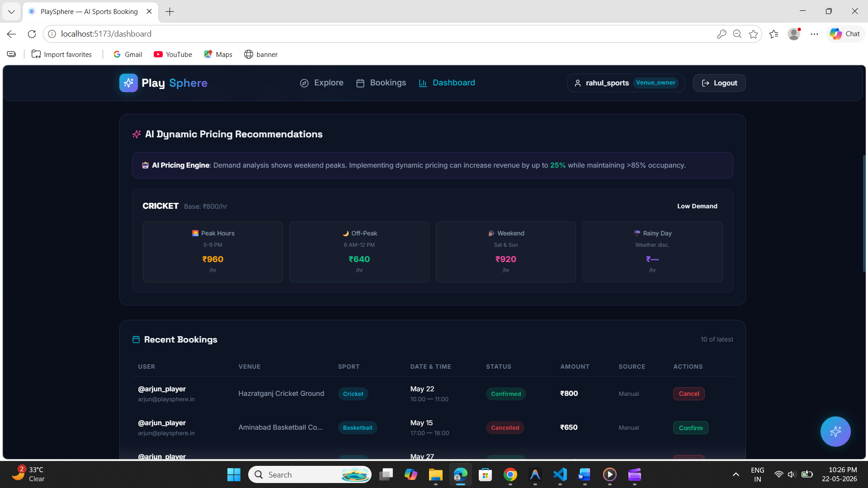
Task: Open the Copilot Chat button
Action: [845, 34]
